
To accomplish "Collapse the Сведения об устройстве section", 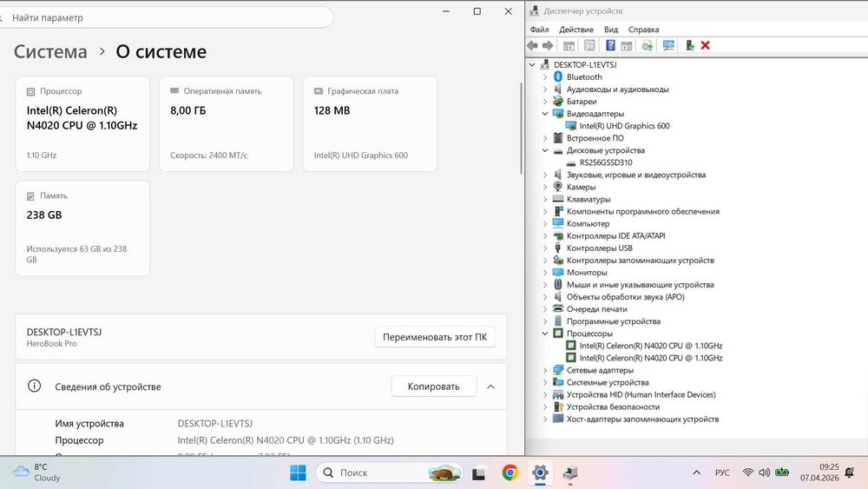I will [x=490, y=387].
